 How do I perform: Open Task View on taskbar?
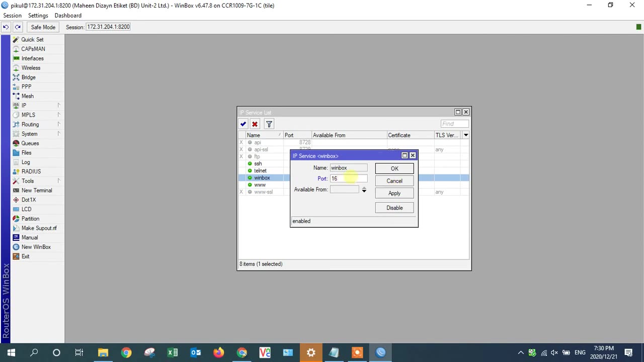79,352
